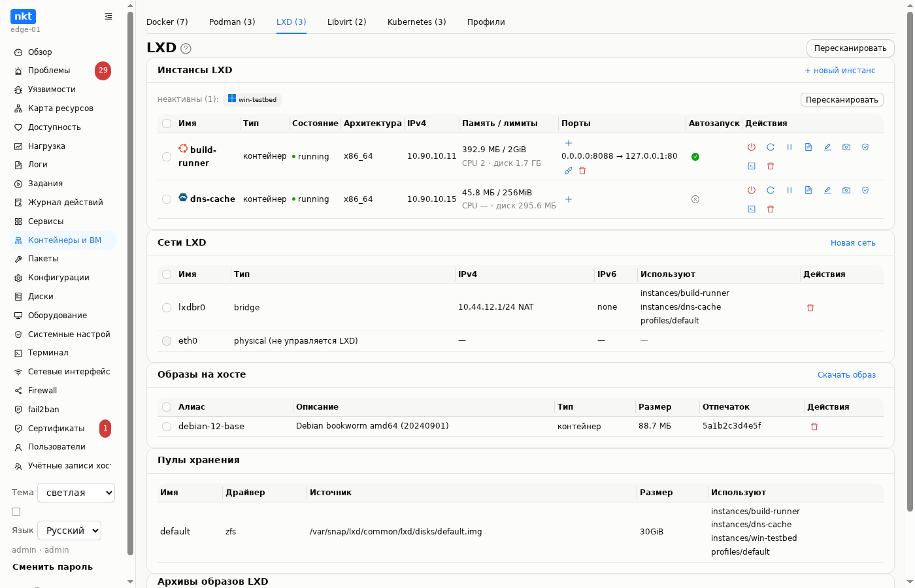Switch to the Docker (7) tab

coord(167,22)
